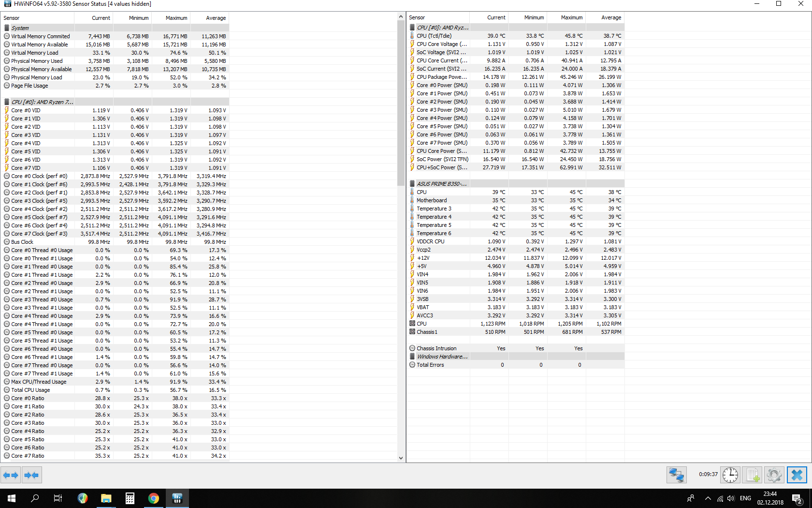Open sensor settings with the gear icon
The height and width of the screenshot is (508, 812).
pyautogui.click(x=774, y=475)
